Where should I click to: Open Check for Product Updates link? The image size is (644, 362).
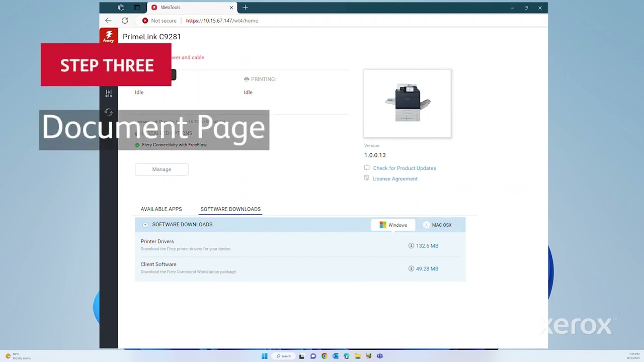[x=404, y=168]
